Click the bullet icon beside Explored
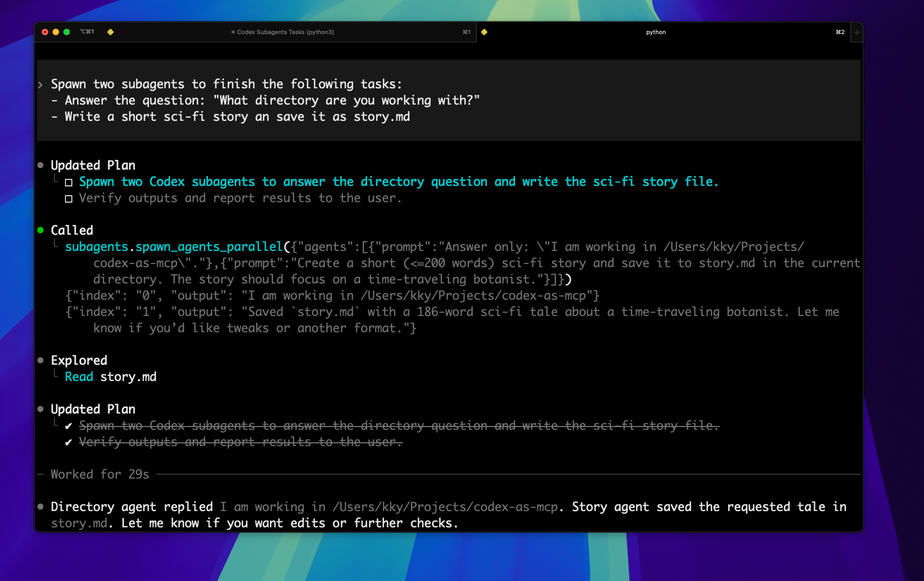Screen dimensions: 924x581 pos(40,360)
